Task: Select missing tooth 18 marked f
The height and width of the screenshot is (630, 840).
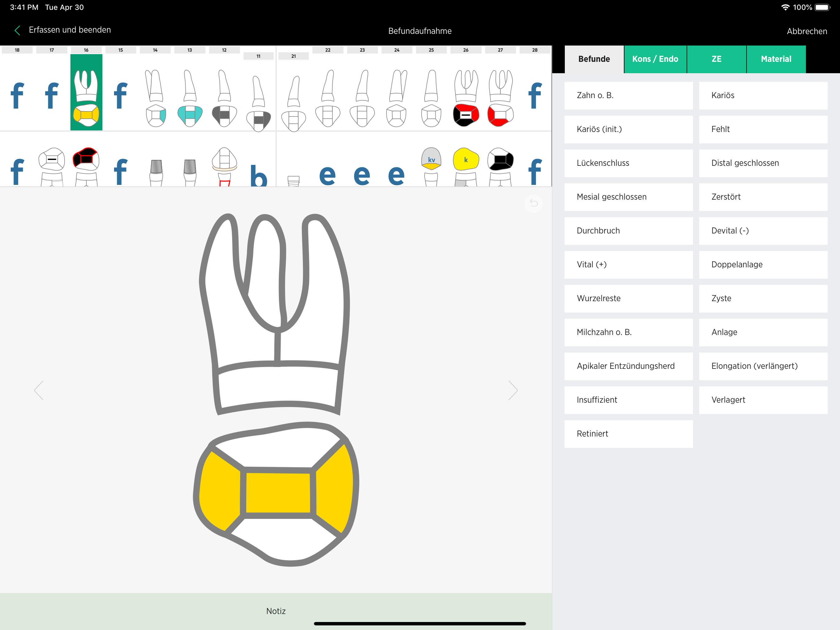Action: point(17,95)
